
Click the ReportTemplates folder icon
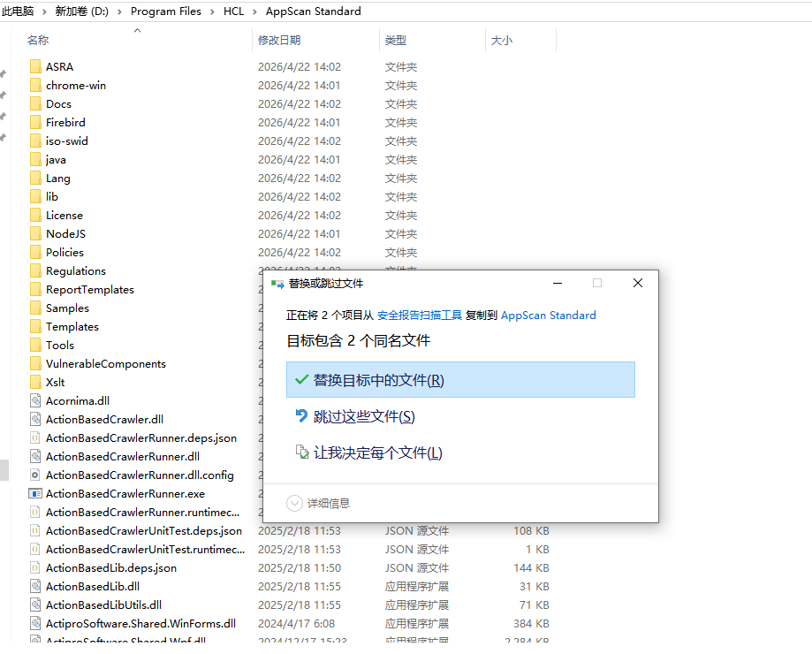click(35, 290)
